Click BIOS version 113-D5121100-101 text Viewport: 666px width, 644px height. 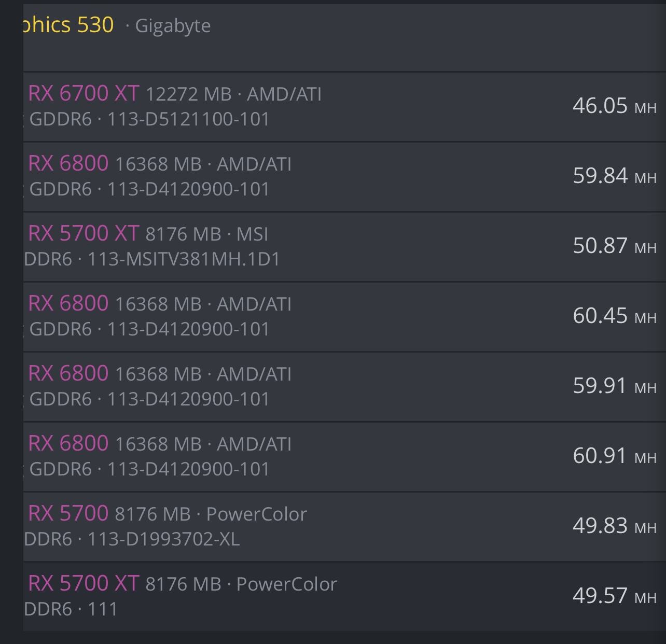(188, 119)
